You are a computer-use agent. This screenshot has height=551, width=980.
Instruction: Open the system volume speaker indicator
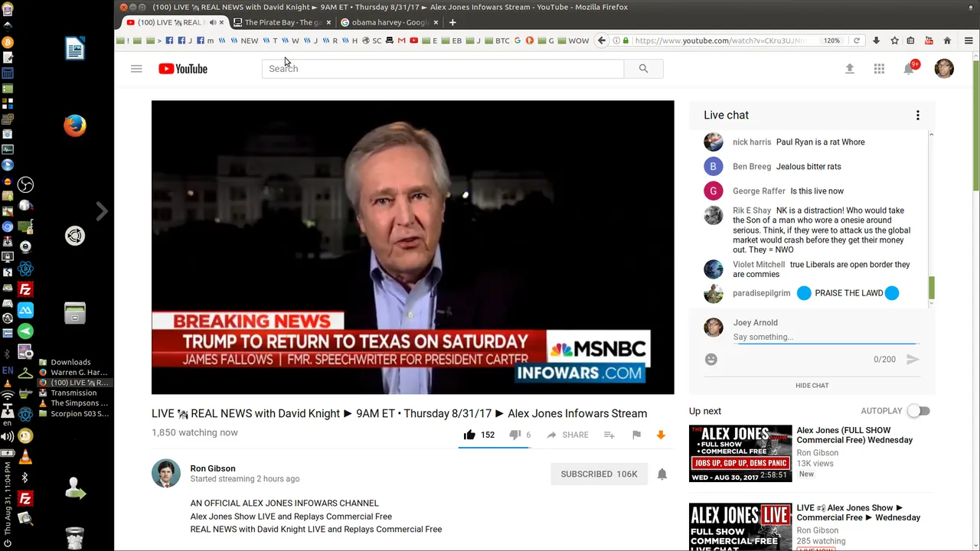(8, 437)
